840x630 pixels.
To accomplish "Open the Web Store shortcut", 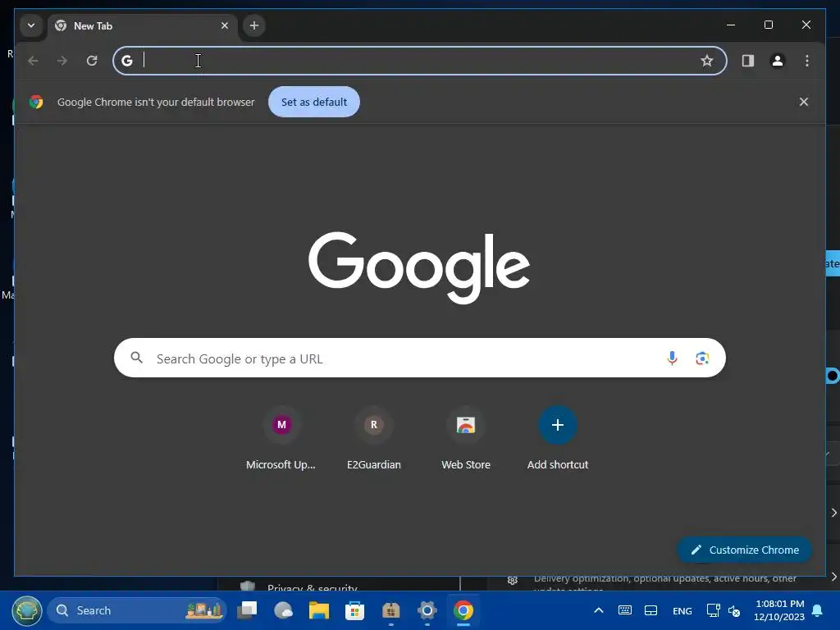I will point(466,438).
